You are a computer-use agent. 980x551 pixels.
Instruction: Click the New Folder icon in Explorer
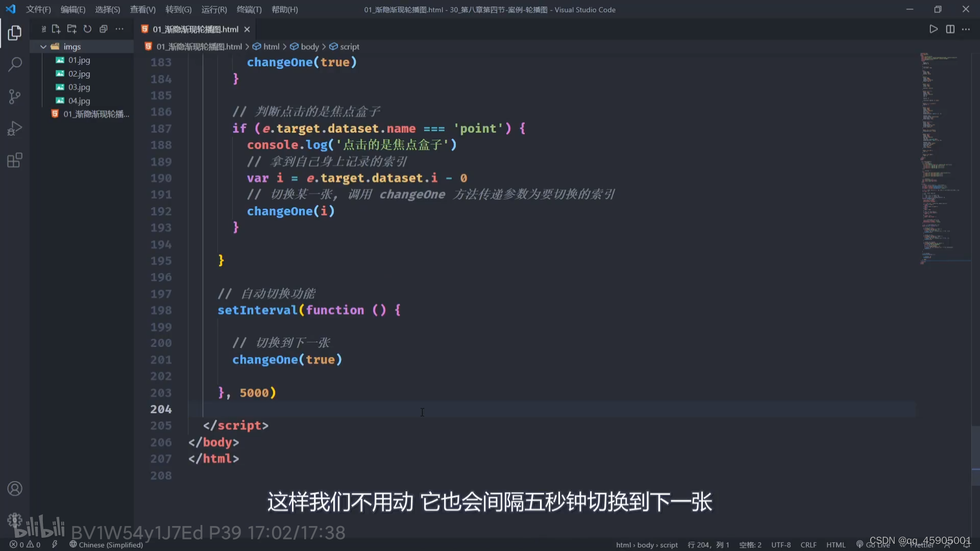point(71,29)
